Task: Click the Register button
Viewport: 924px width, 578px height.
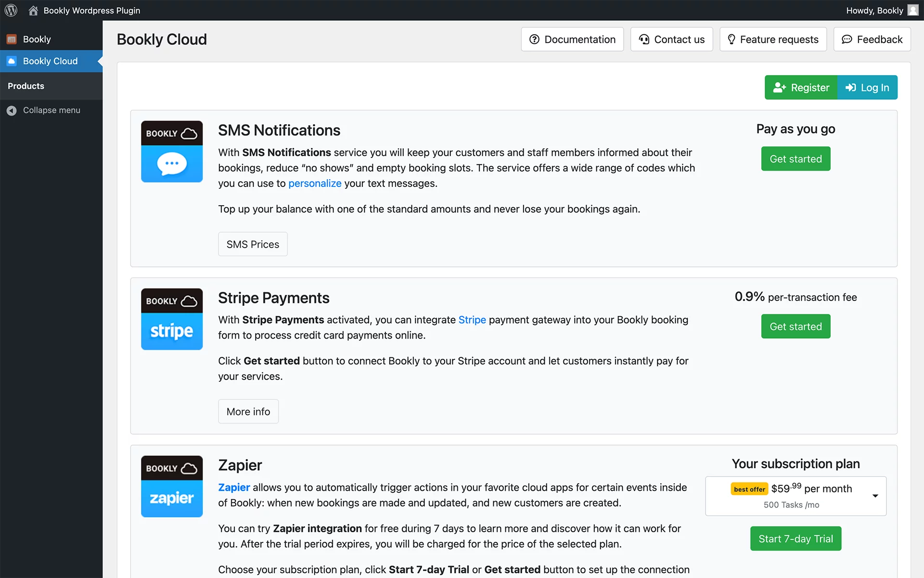Action: [801, 87]
